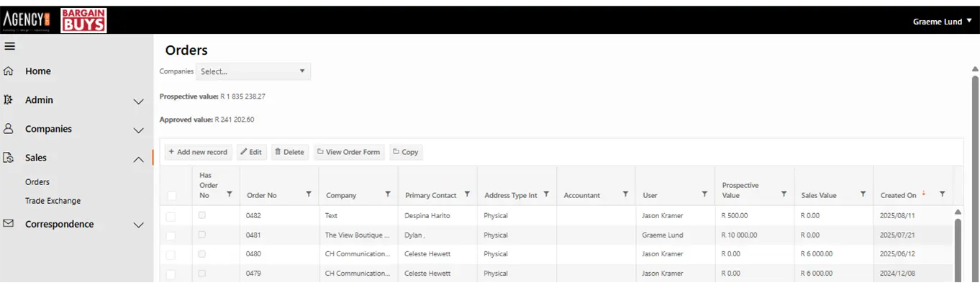Toggle the select-all checkbox in grid header
The image size is (980, 288).
click(171, 195)
